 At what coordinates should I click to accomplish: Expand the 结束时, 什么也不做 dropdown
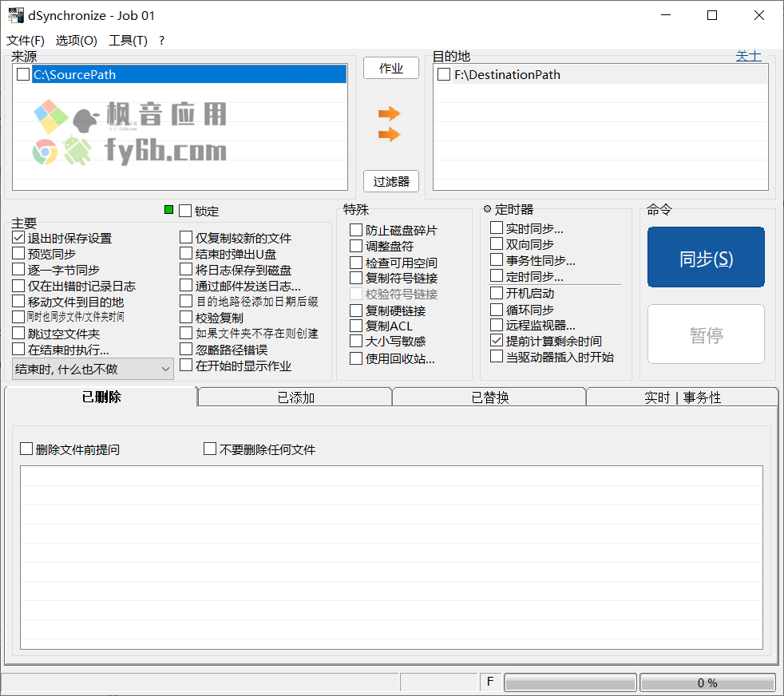pyautogui.click(x=93, y=369)
